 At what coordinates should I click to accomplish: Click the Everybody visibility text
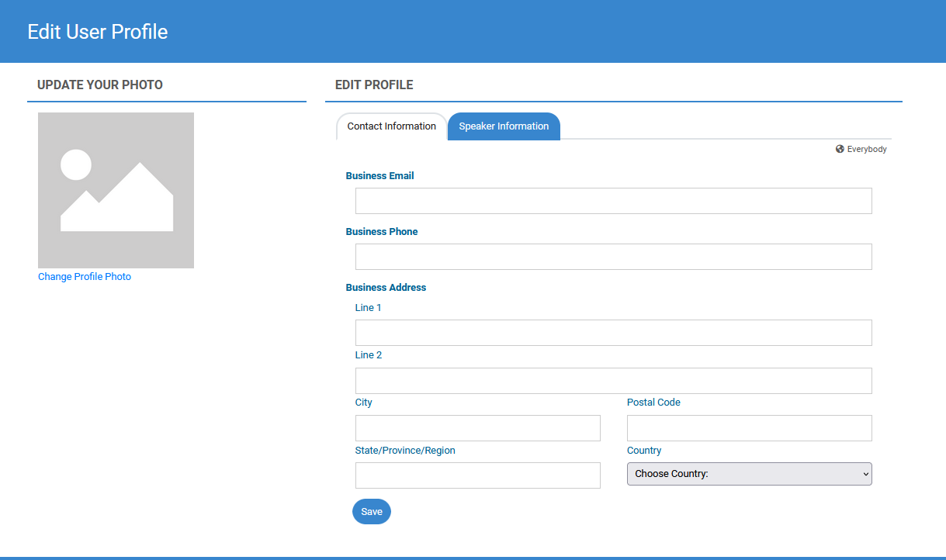coord(866,149)
